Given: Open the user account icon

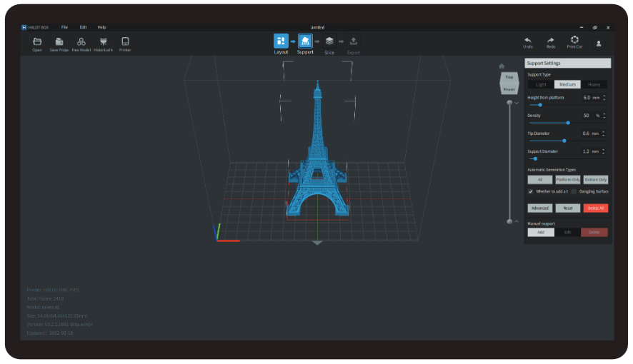Looking at the screenshot, I should (x=599, y=44).
